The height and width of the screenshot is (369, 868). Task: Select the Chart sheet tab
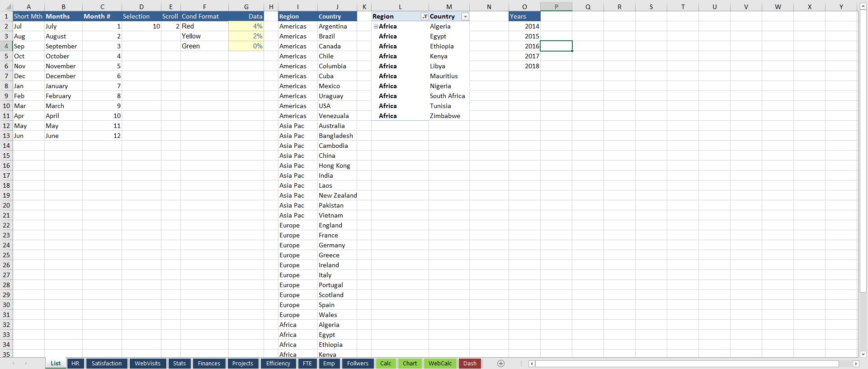pyautogui.click(x=410, y=364)
